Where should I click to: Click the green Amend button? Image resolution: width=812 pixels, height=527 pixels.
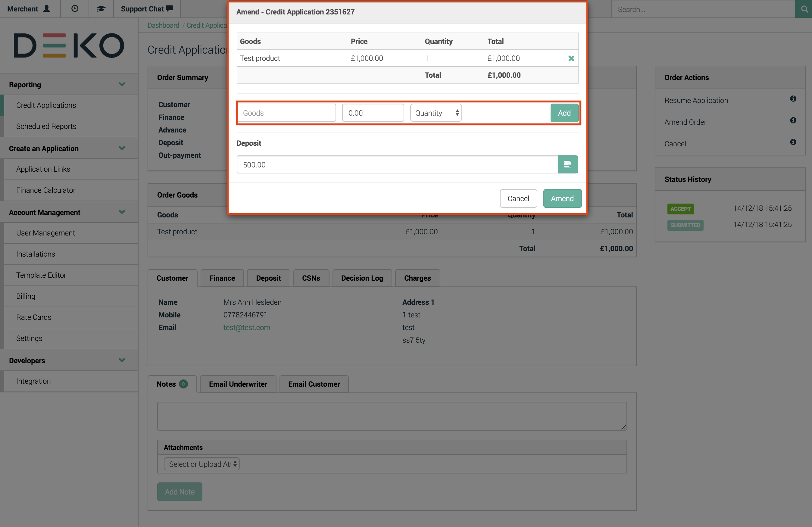562,198
